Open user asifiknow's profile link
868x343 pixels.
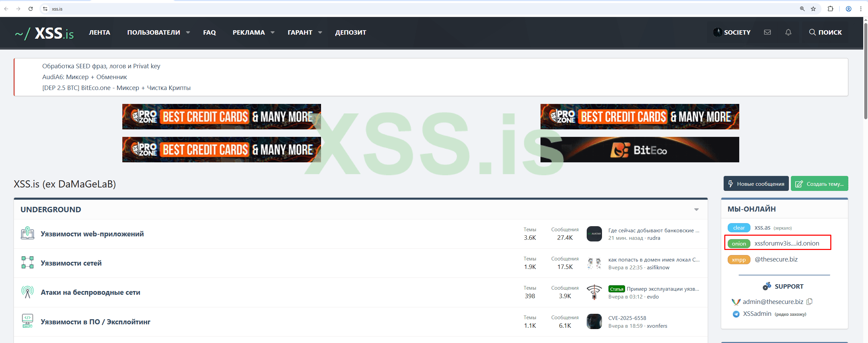tap(658, 267)
